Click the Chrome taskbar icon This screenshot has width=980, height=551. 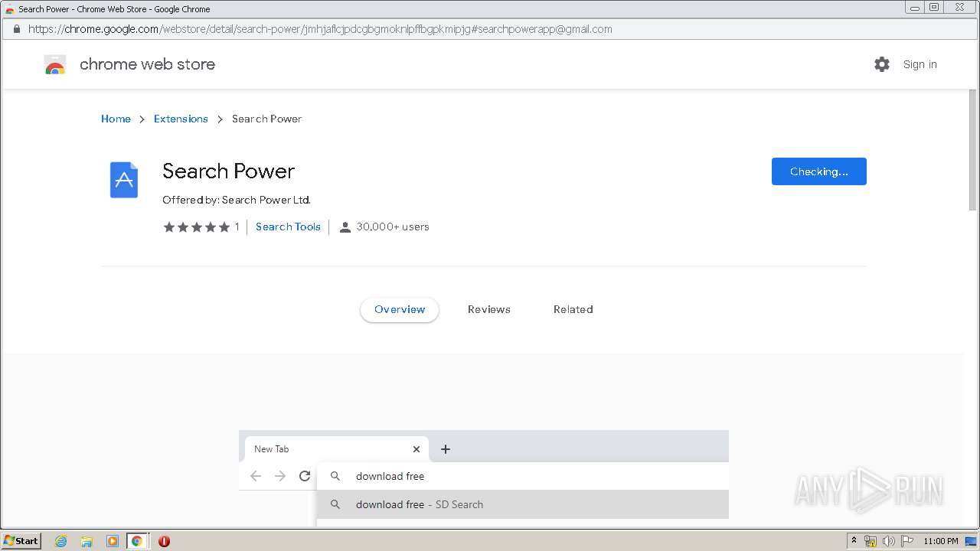point(137,541)
